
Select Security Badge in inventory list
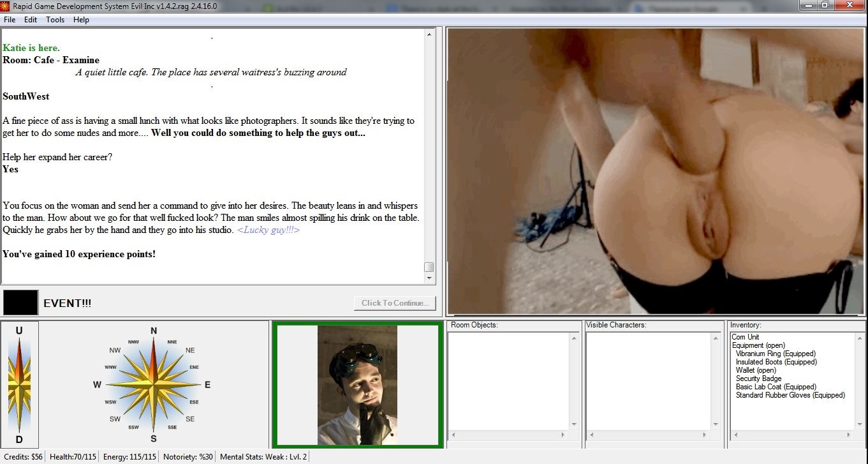point(758,378)
